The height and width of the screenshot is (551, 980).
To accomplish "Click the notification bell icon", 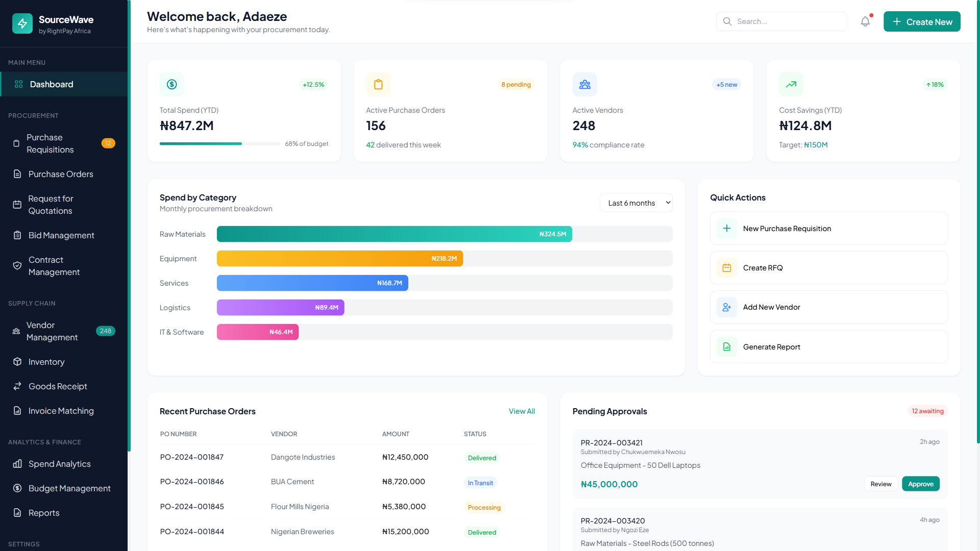I will [x=865, y=21].
